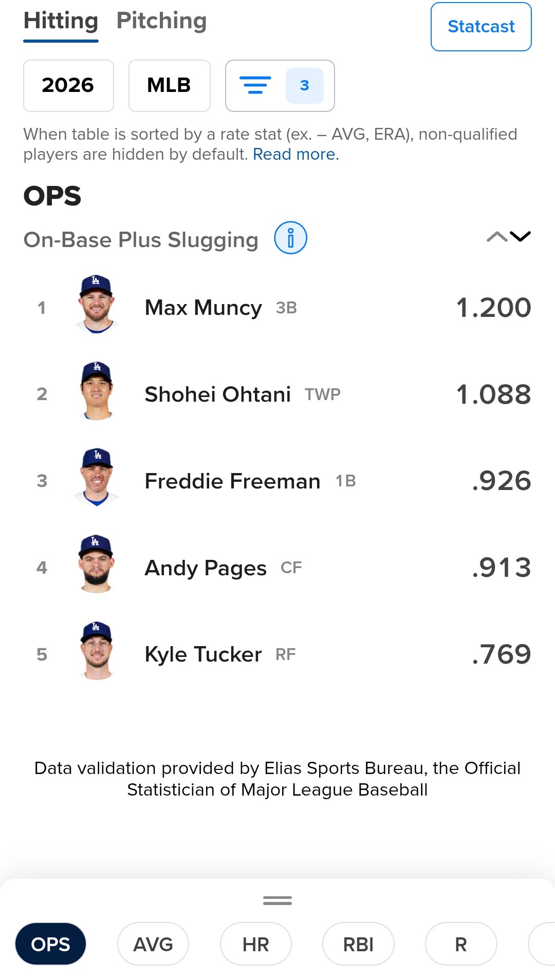Viewport: 555px width, 980px height.
Task: Switch to the Hitting tab
Action: 61,22
